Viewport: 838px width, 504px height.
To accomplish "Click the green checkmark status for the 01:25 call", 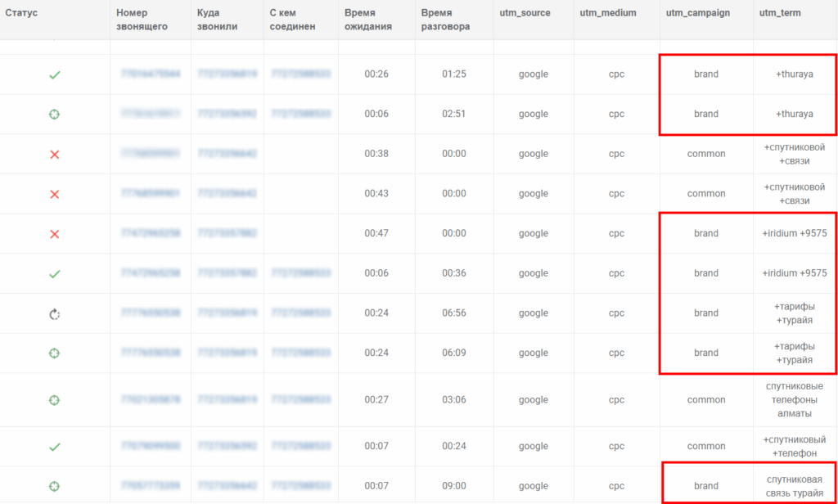I will (x=55, y=74).
